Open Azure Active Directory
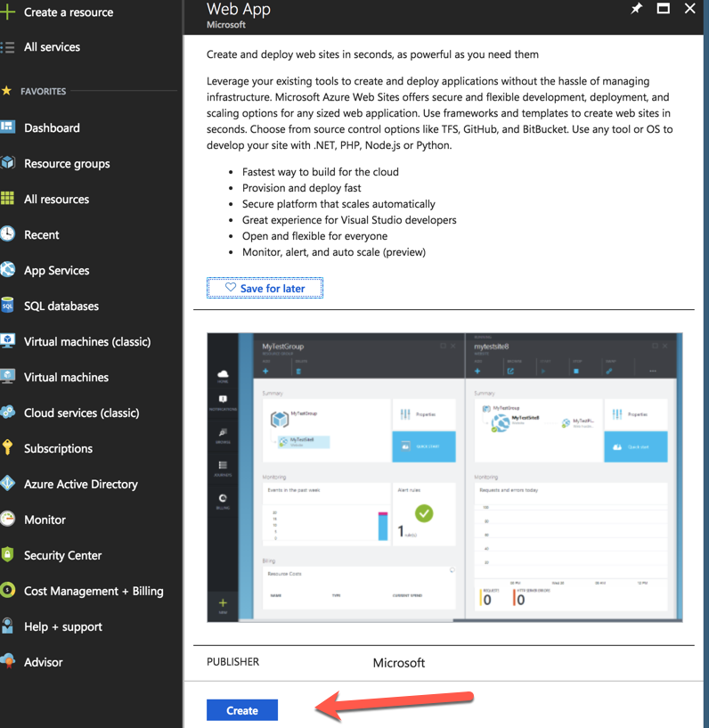Screen dimensions: 709x728 (81, 484)
